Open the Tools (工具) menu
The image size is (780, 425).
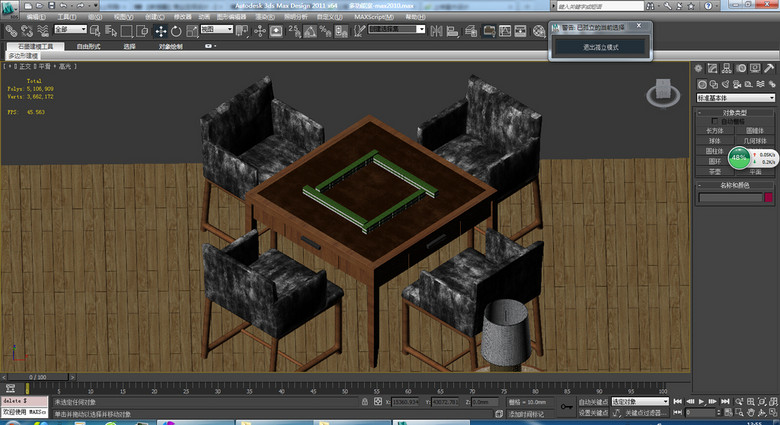pyautogui.click(x=67, y=17)
